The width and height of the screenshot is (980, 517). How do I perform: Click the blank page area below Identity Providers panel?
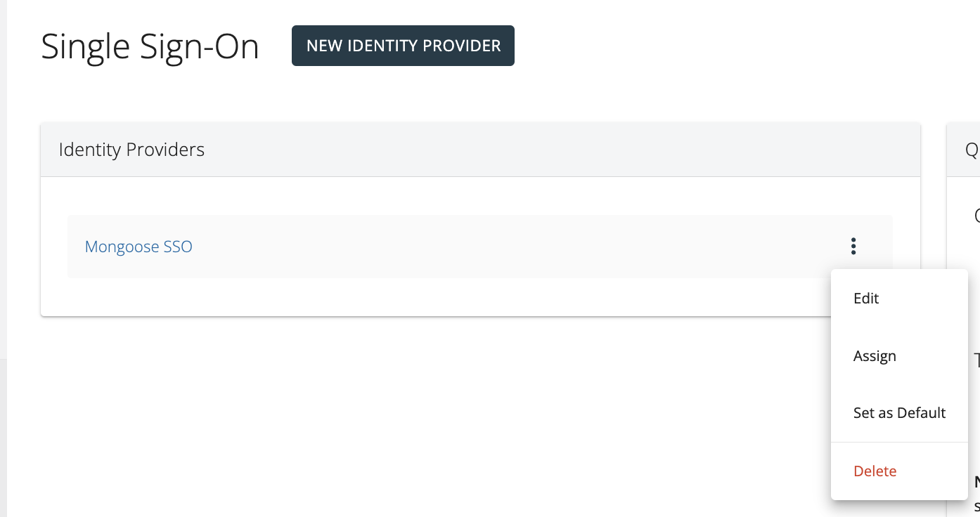[422, 414]
